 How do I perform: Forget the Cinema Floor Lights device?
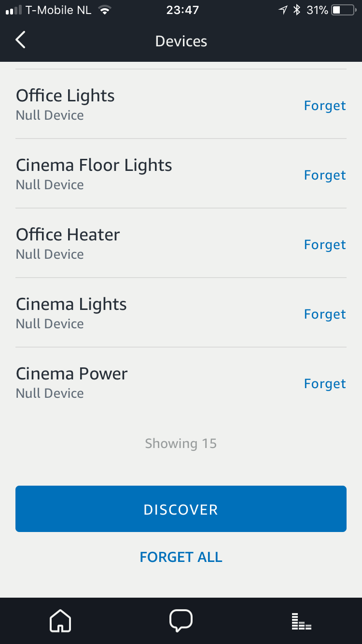click(x=325, y=175)
